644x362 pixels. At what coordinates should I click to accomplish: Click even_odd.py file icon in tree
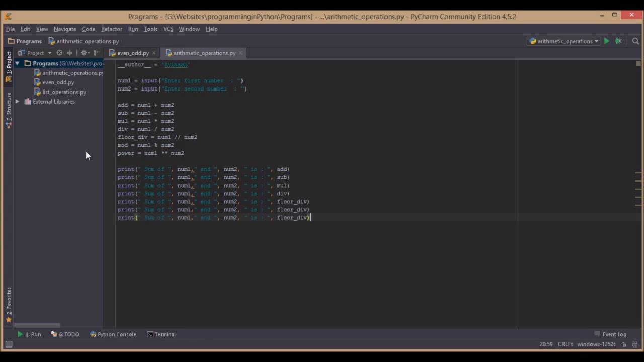coord(37,82)
